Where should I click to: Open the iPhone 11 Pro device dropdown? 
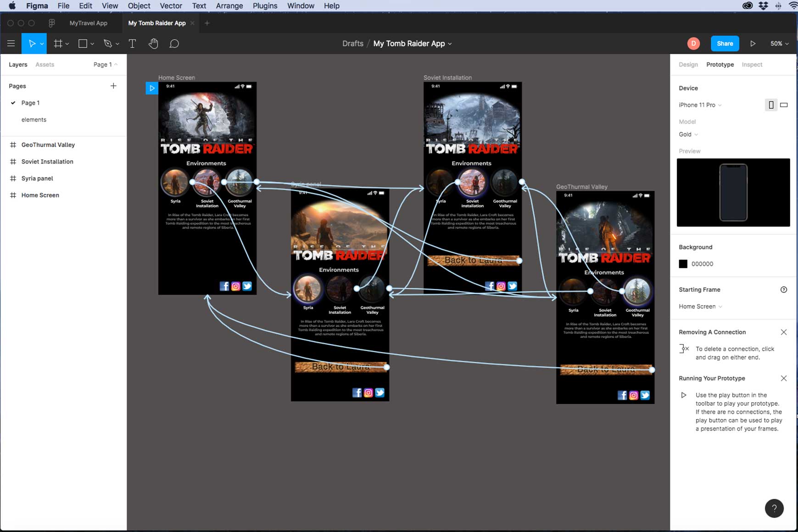coord(700,105)
